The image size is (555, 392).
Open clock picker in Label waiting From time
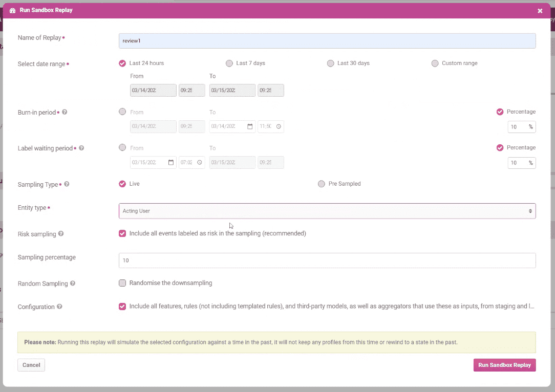point(199,163)
